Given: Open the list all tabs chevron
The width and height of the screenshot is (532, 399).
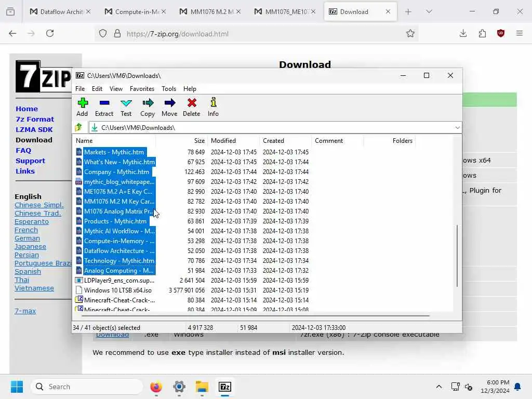Looking at the screenshot, I should click(x=429, y=11).
